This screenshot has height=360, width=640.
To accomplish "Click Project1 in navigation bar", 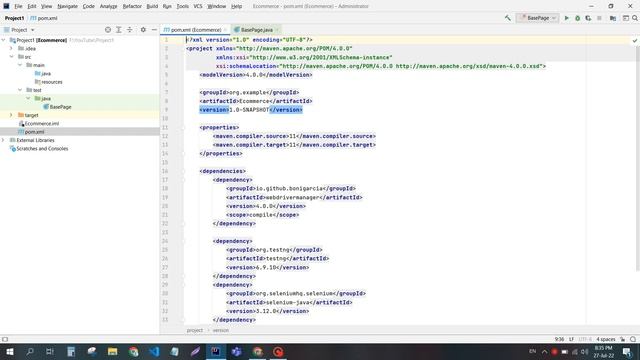I will click(14, 18).
